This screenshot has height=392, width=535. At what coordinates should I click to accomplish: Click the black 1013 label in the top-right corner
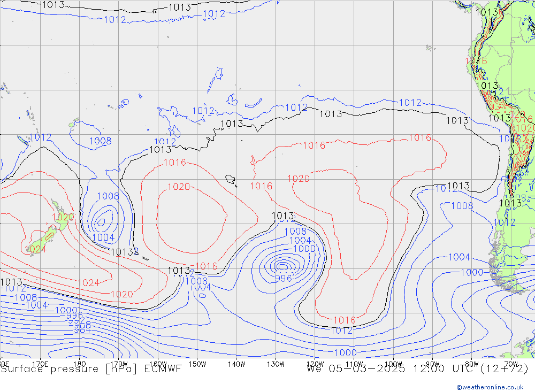486,12
